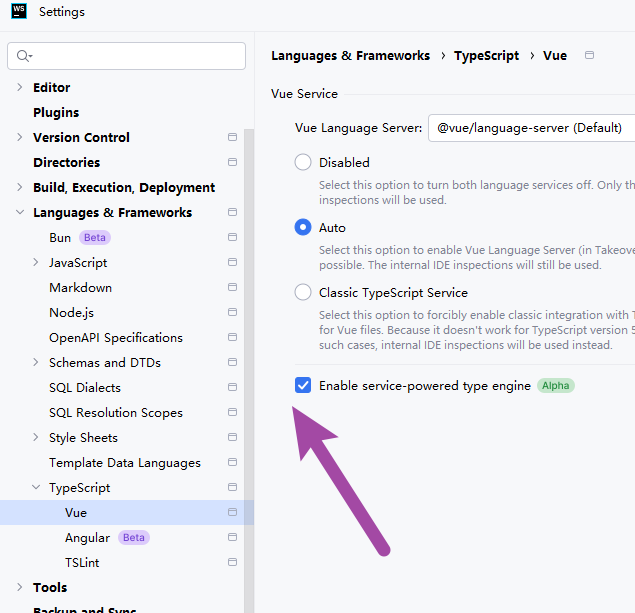Screen dimensions: 635x613
Task: Click project-level icon next to breadcrumb Vue
Action: pos(590,55)
